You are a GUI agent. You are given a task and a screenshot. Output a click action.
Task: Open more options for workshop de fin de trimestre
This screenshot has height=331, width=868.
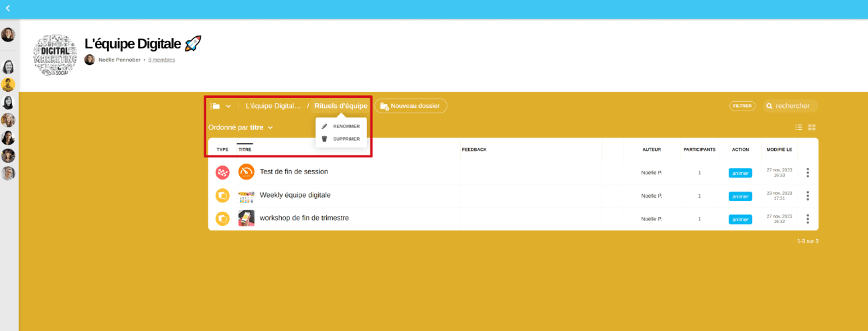[x=808, y=219]
